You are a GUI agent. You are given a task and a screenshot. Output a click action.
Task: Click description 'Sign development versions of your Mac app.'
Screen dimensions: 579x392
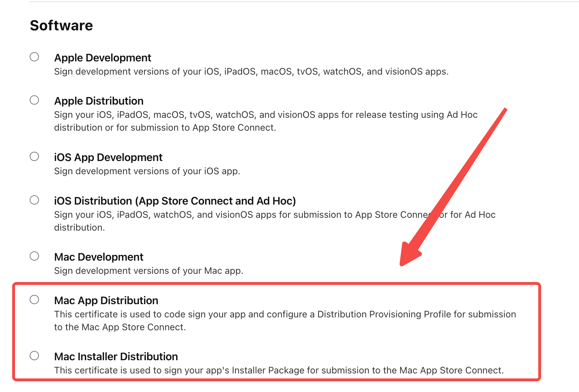coord(149,271)
